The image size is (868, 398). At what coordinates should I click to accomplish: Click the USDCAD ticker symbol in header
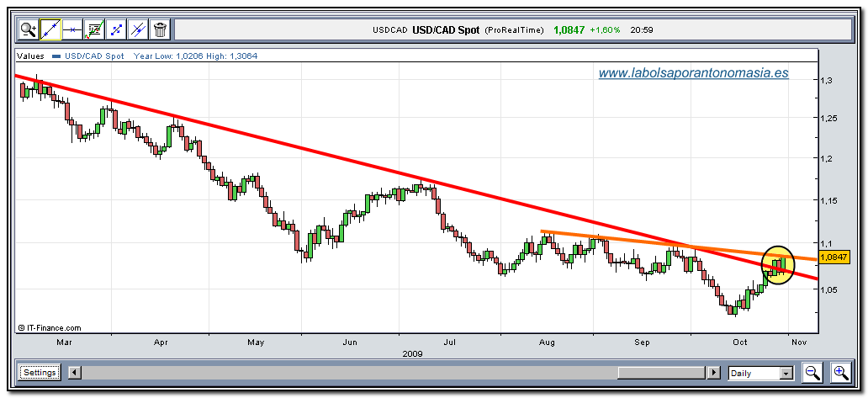(391, 30)
